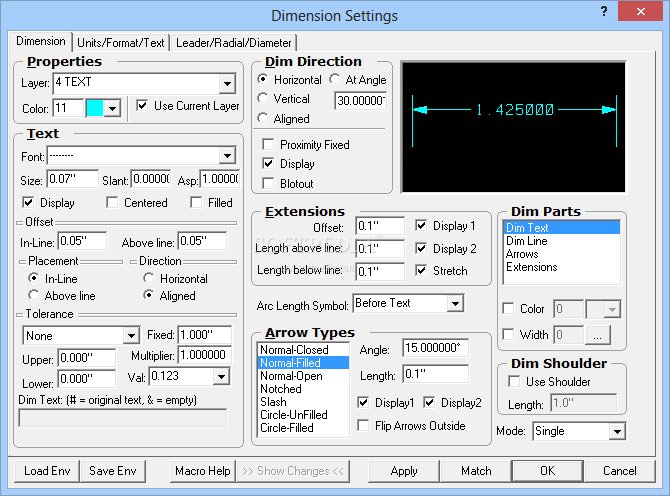Image resolution: width=670 pixels, height=496 pixels.
Task: Select Dim Line in Dim Parts
Action: coord(561,241)
